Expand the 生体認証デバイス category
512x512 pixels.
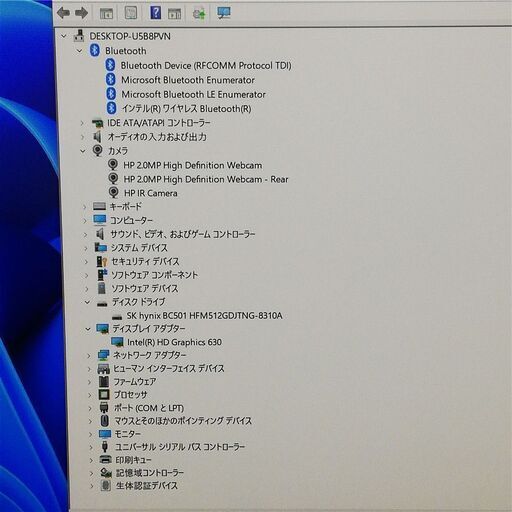[92, 486]
